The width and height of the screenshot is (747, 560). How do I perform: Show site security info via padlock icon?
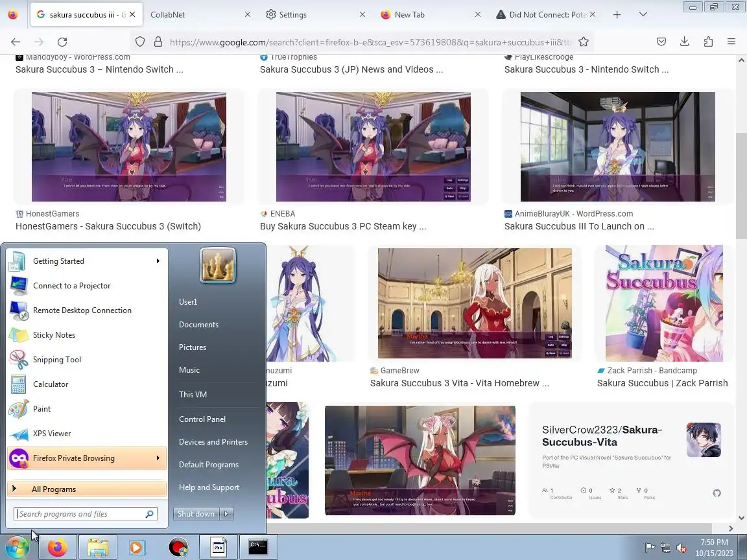pos(158,42)
